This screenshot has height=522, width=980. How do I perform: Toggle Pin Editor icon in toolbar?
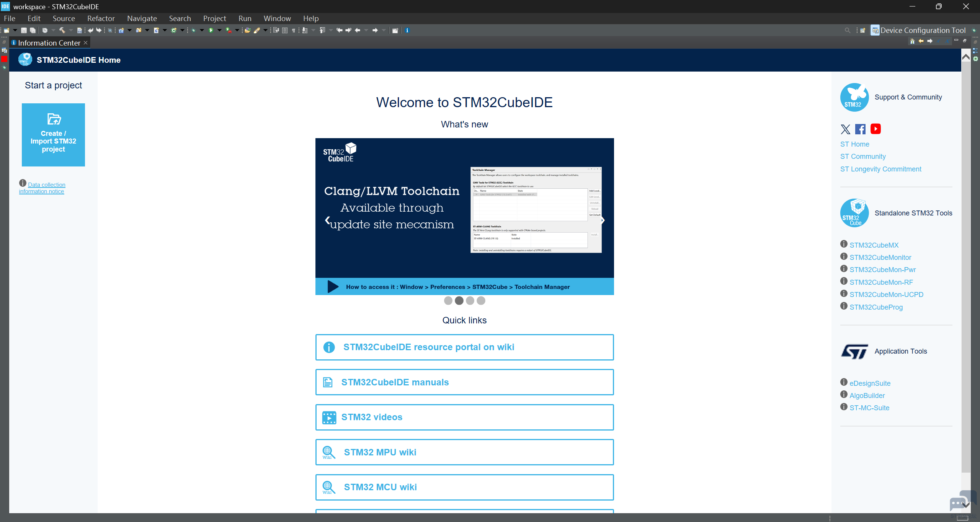pyautogui.click(x=395, y=30)
